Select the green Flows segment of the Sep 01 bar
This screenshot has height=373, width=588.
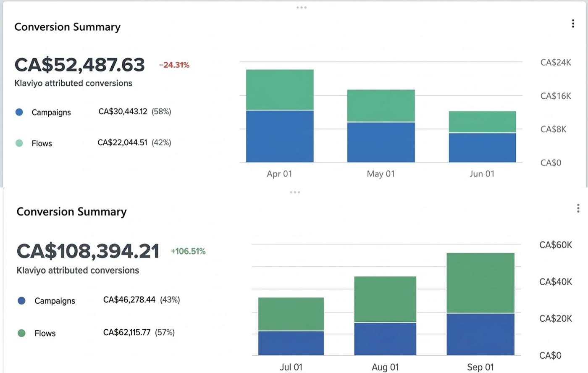click(x=480, y=283)
